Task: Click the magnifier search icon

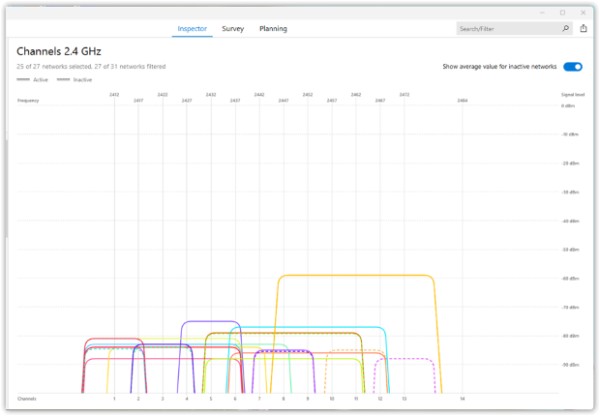Action: pos(566,28)
